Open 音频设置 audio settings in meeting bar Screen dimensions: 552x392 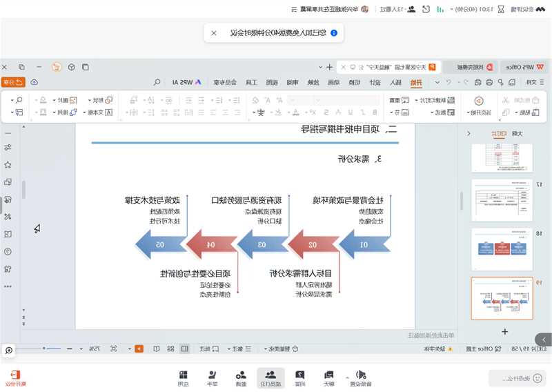point(360,378)
